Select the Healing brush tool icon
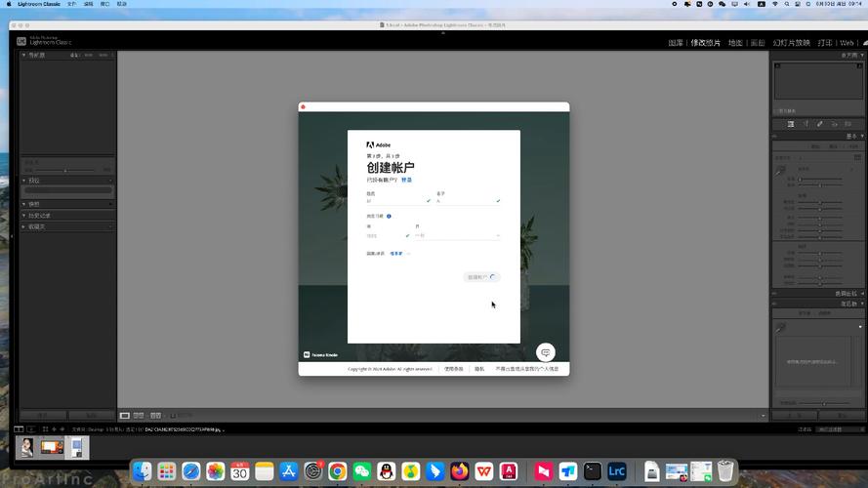868x488 pixels. (819, 124)
